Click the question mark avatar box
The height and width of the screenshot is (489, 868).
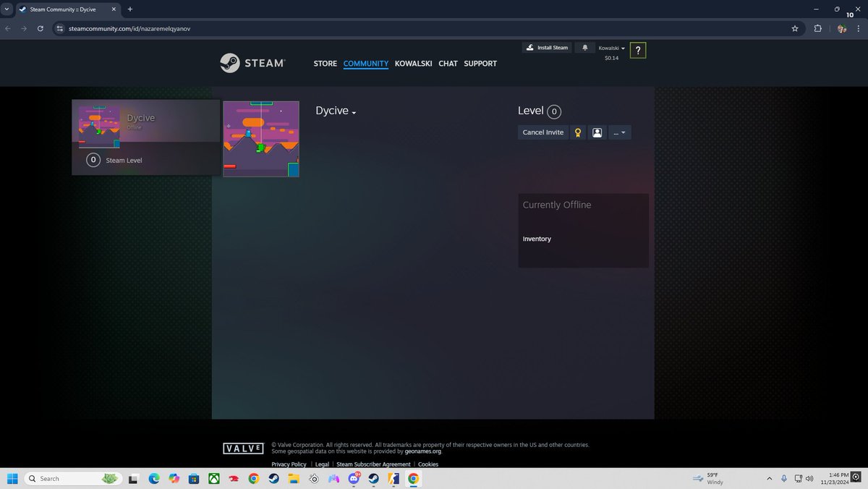click(638, 51)
